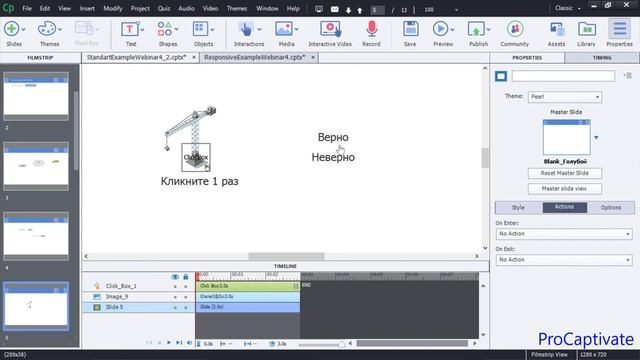Save the project using Save icon
Viewport: 640px width, 360px height.
(410, 29)
